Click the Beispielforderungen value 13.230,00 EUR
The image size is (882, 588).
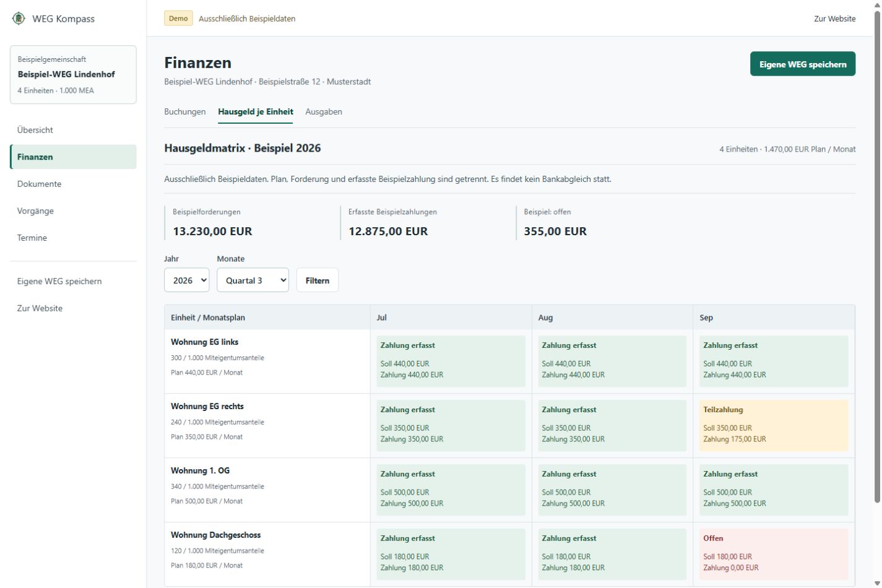coord(212,231)
